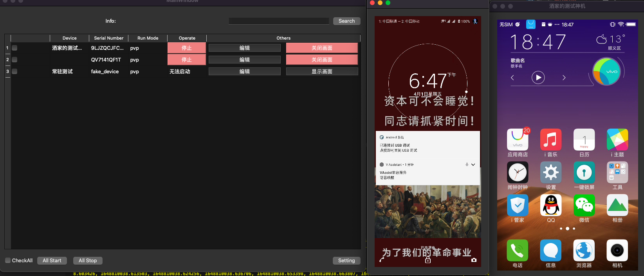Tap the Settings gear app icon
Image resolution: width=644 pixels, height=276 pixels.
click(550, 172)
